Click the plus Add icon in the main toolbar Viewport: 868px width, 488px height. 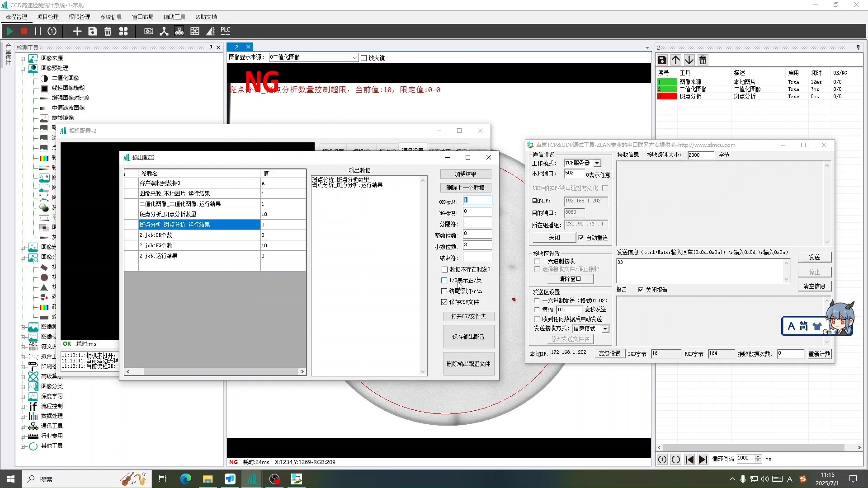(77, 31)
